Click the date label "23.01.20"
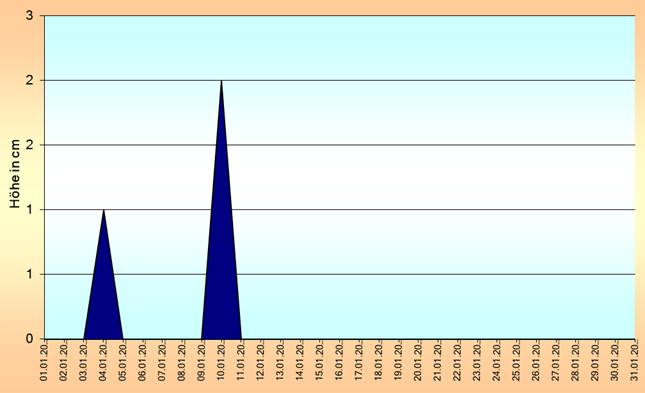The image size is (645, 393). [478, 362]
